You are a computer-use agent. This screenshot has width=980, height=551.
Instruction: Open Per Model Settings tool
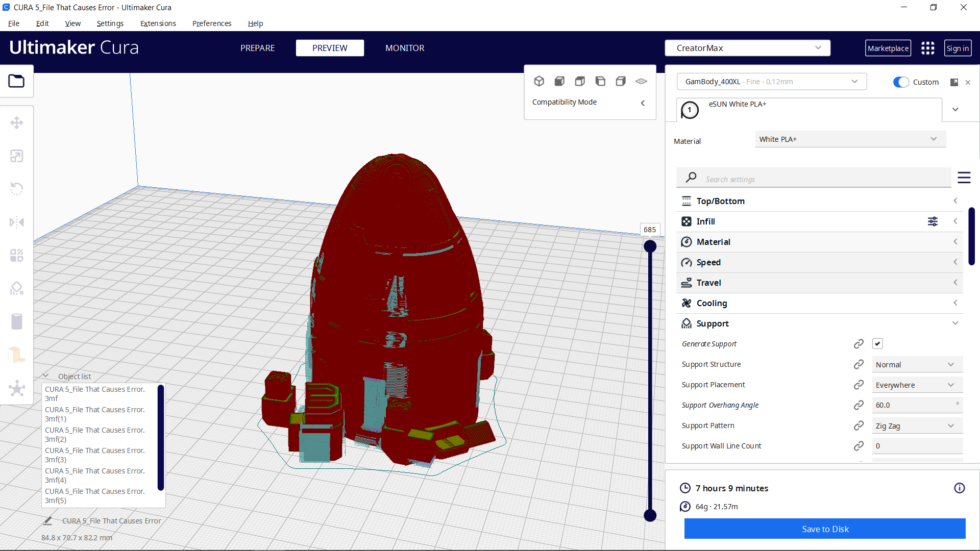pyautogui.click(x=16, y=255)
